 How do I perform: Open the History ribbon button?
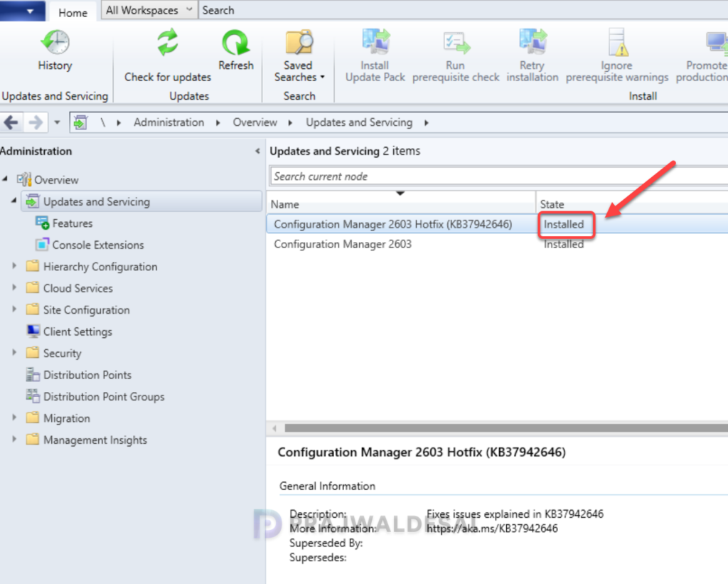[55, 51]
